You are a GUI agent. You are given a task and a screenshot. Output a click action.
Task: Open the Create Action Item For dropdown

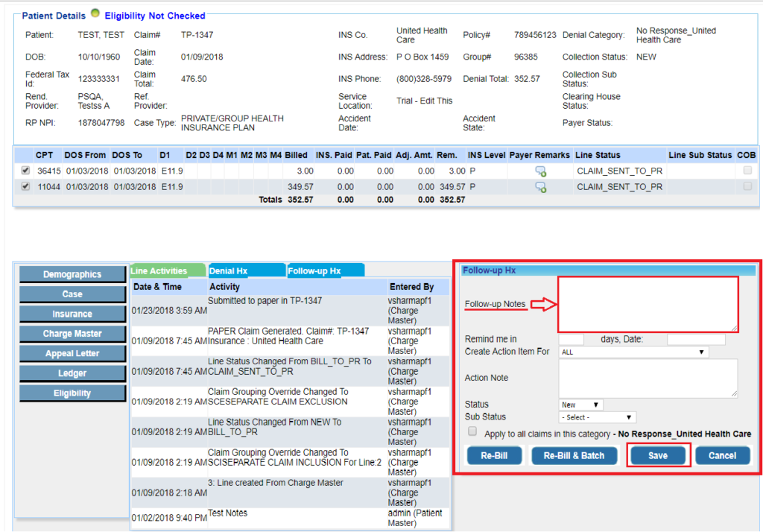tap(633, 350)
